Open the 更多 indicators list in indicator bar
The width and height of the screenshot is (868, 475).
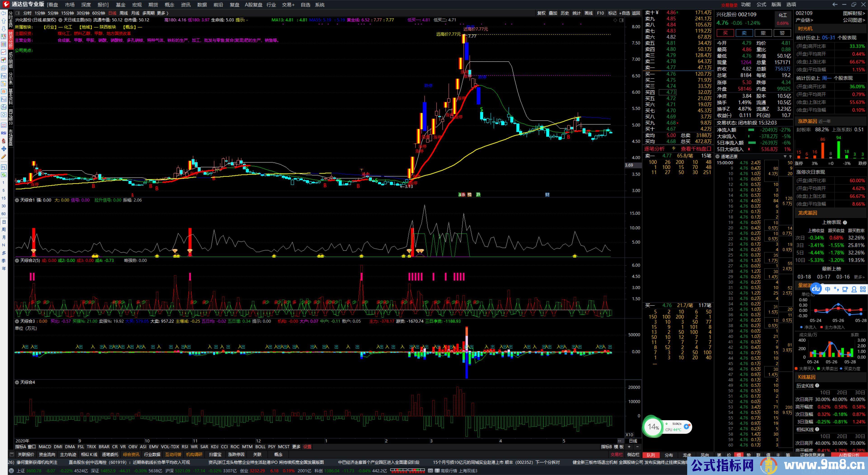[x=296, y=447]
